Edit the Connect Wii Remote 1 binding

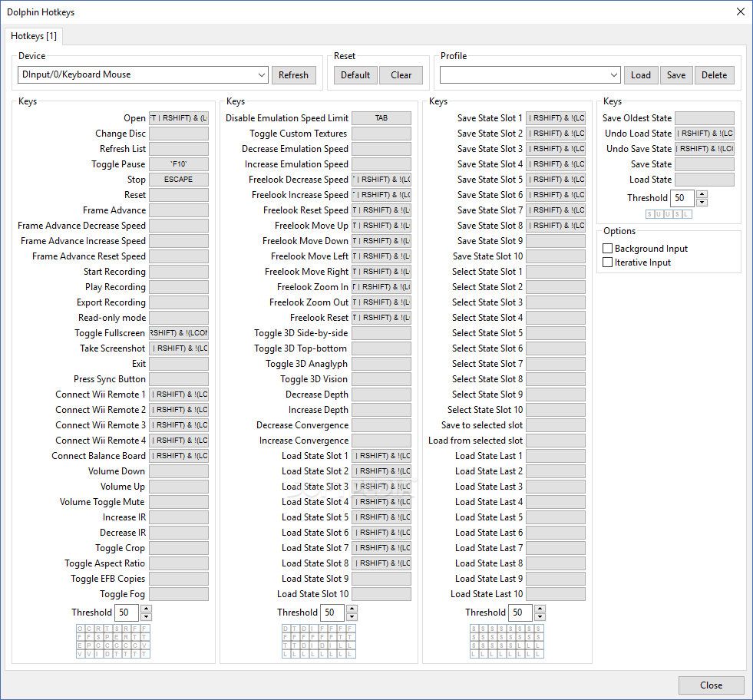[179, 395]
